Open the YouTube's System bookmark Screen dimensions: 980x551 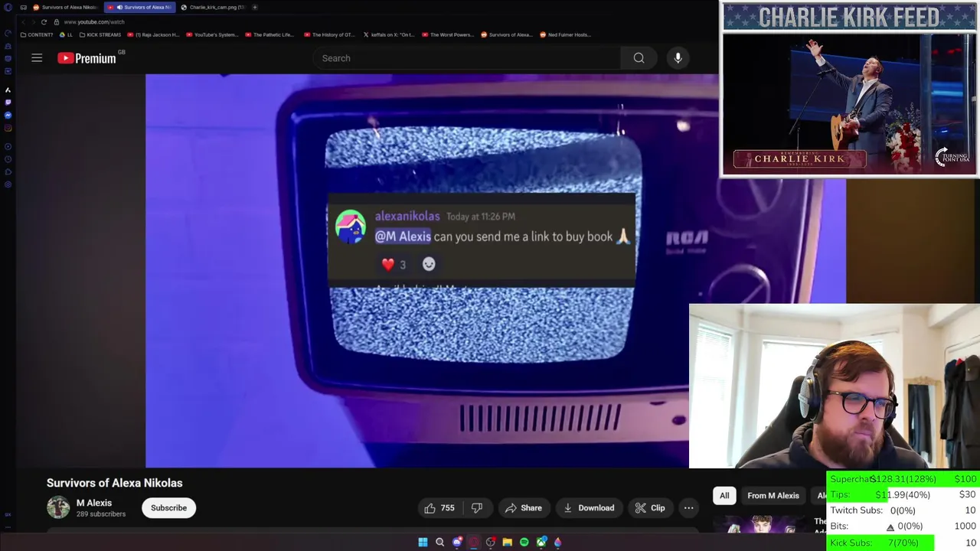point(213,34)
